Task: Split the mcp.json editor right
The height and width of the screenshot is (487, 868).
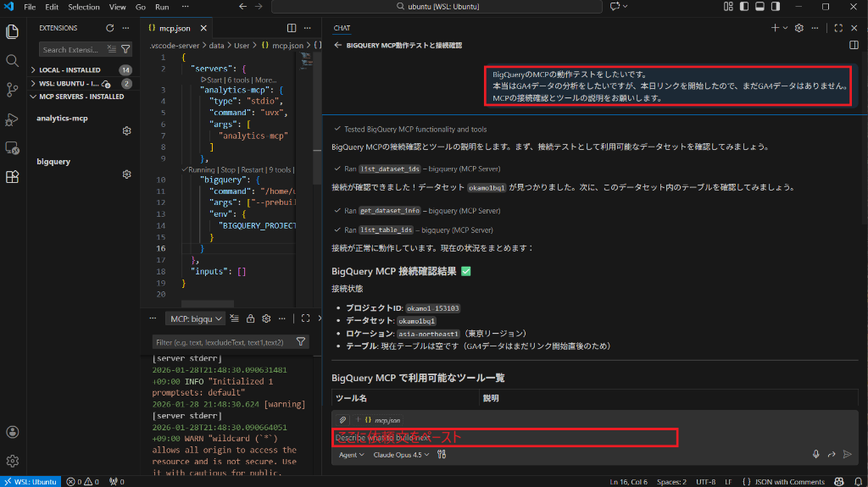Action: [x=292, y=28]
